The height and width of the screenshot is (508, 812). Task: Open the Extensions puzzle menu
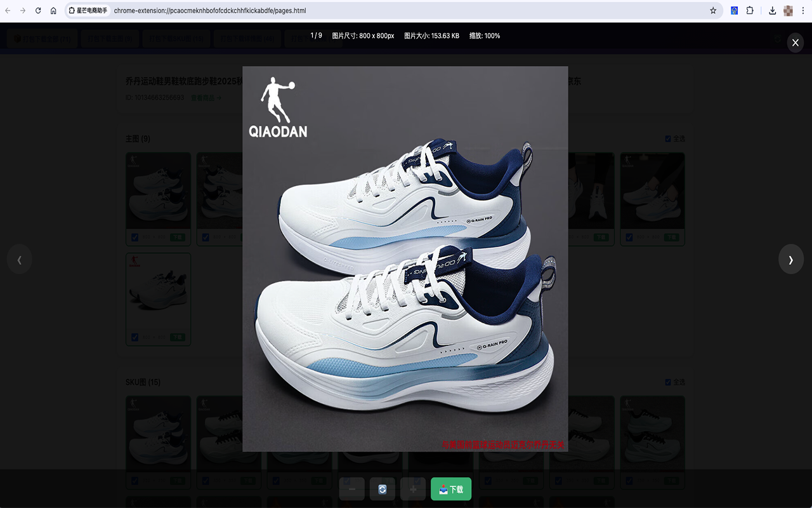pyautogui.click(x=750, y=11)
